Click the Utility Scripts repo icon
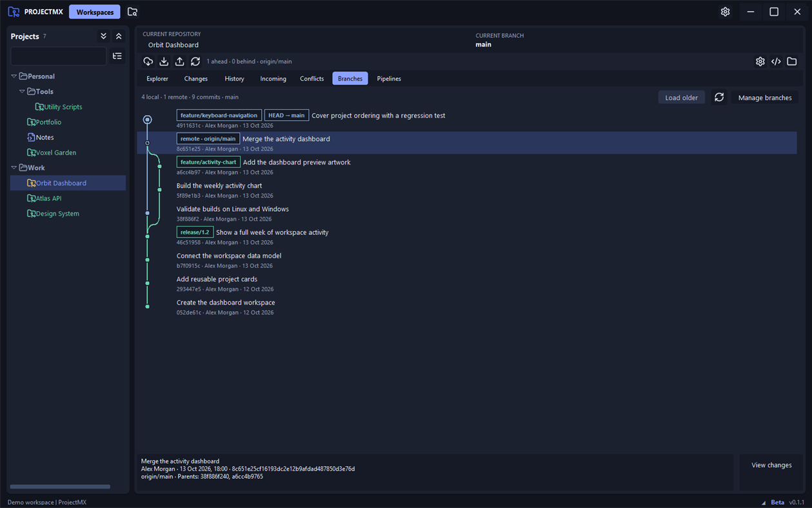 pyautogui.click(x=39, y=107)
